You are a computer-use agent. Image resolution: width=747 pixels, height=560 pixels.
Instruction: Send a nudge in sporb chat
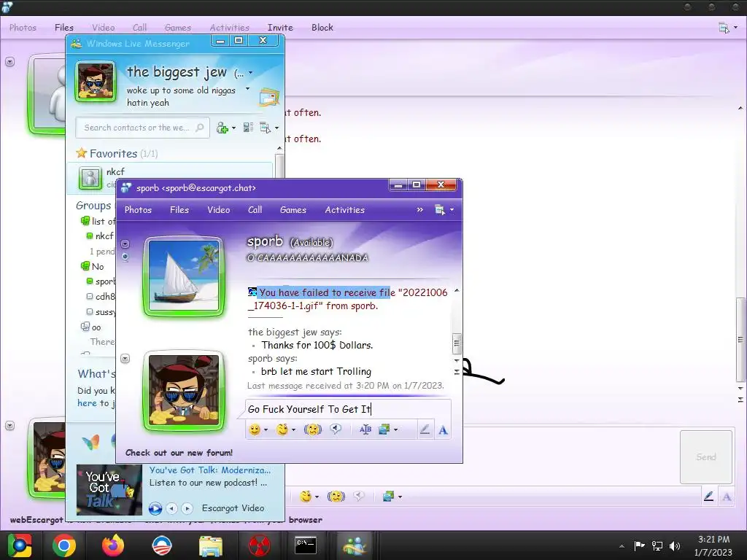(x=312, y=429)
